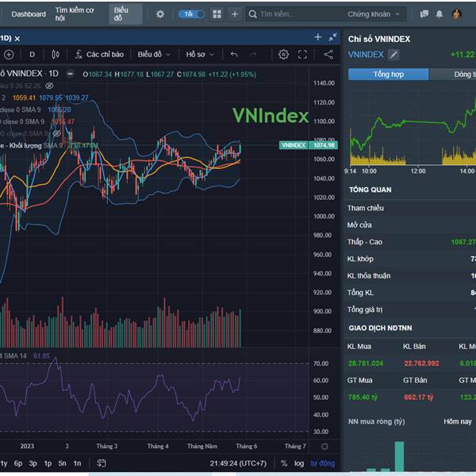Open the go-to-date calendar icon
Image resolution: width=476 pixels, height=476 pixels.
click(101, 463)
